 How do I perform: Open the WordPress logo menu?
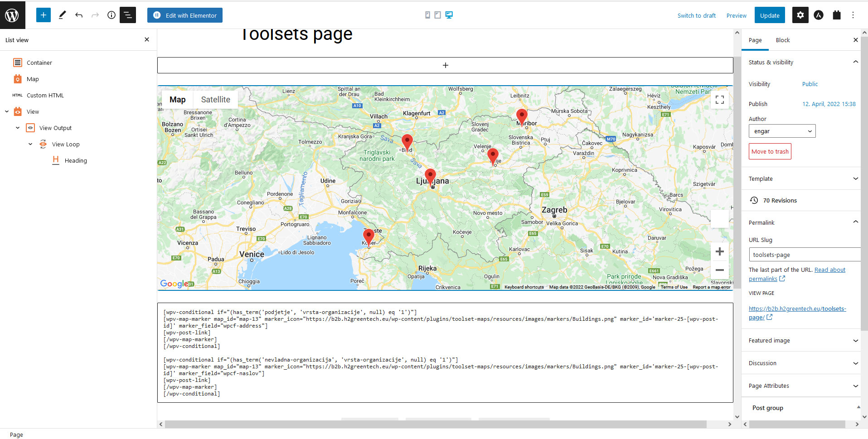12,15
